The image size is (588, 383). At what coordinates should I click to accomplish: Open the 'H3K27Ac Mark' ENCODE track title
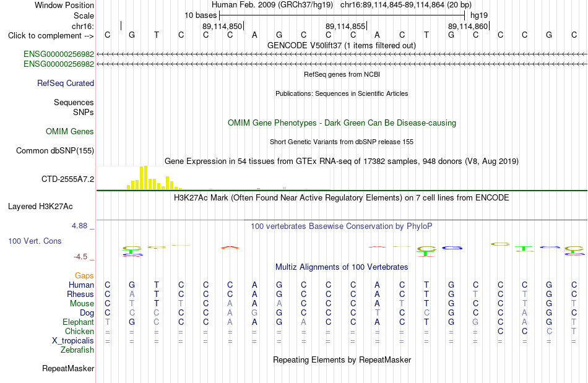pyautogui.click(x=342, y=197)
